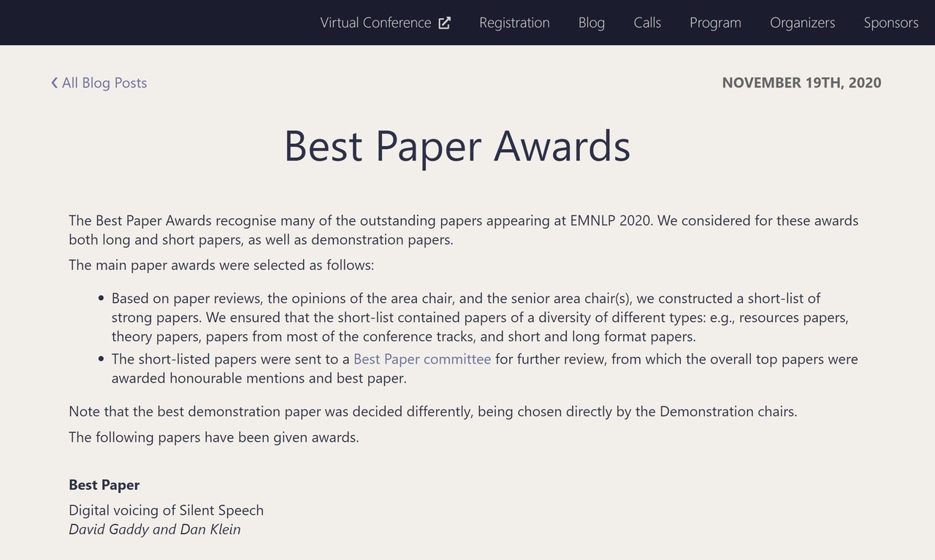Follow the Best Paper committee hyperlink

click(x=421, y=359)
